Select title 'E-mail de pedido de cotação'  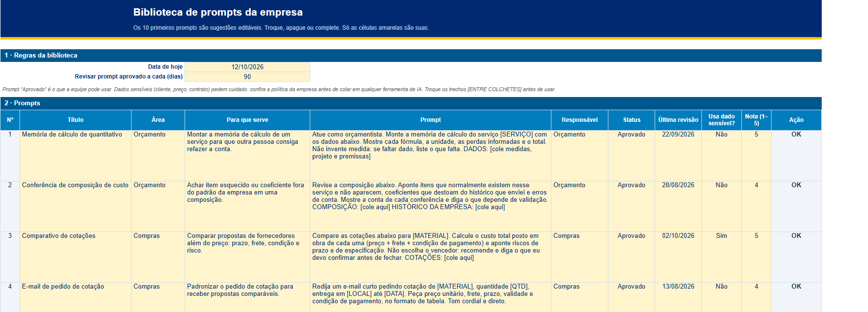(75, 297)
